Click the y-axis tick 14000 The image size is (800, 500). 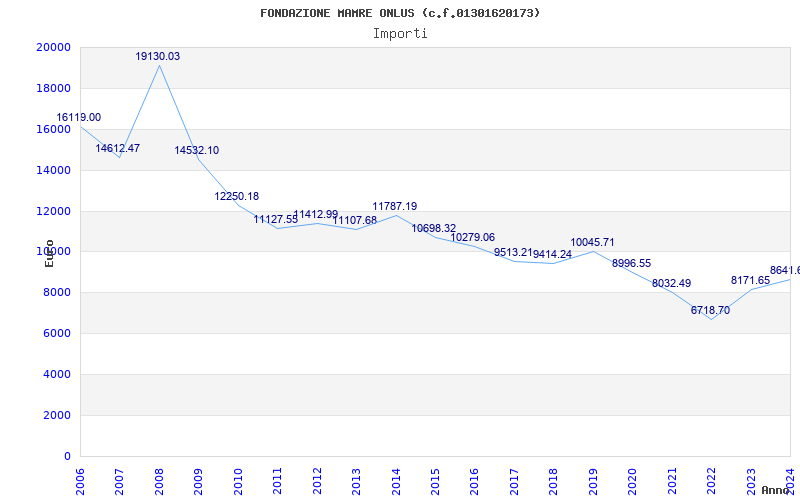pos(53,170)
